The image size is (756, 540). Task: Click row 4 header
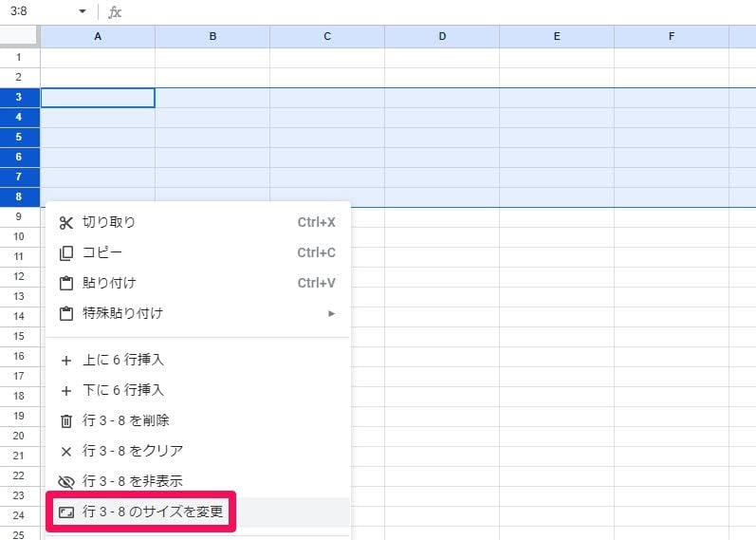[19, 118]
